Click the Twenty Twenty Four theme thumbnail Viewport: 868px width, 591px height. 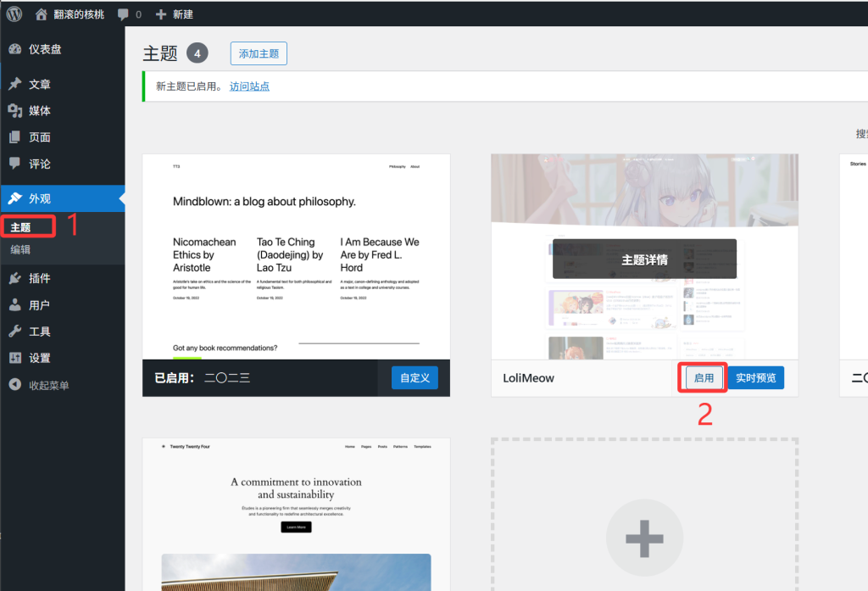(295, 509)
